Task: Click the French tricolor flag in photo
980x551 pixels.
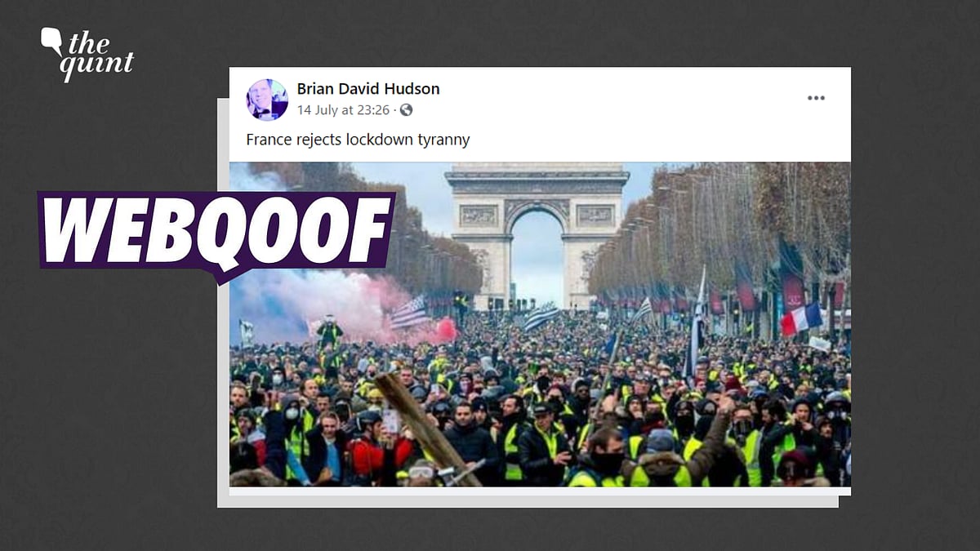Action: (x=801, y=319)
